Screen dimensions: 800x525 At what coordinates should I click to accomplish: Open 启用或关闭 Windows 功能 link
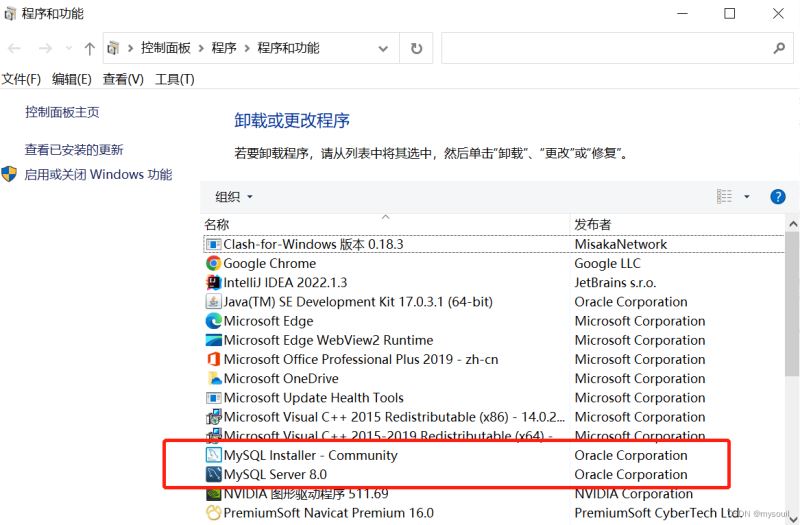click(x=98, y=174)
